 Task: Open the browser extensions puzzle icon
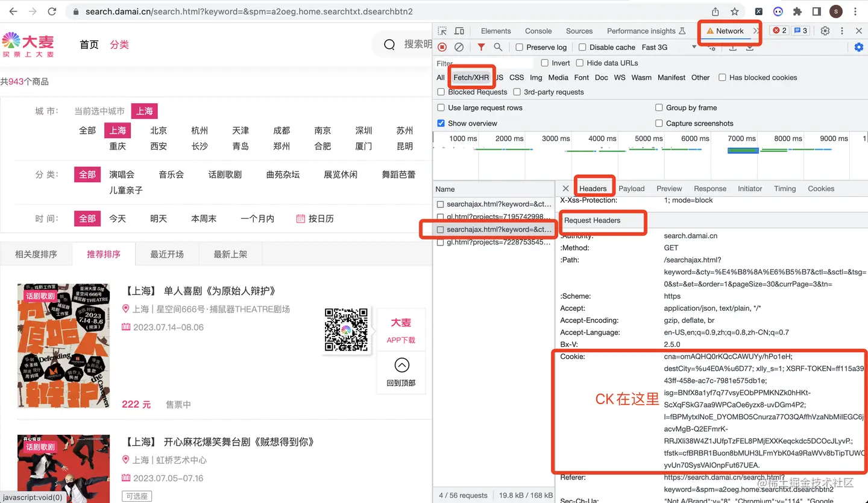point(797,11)
